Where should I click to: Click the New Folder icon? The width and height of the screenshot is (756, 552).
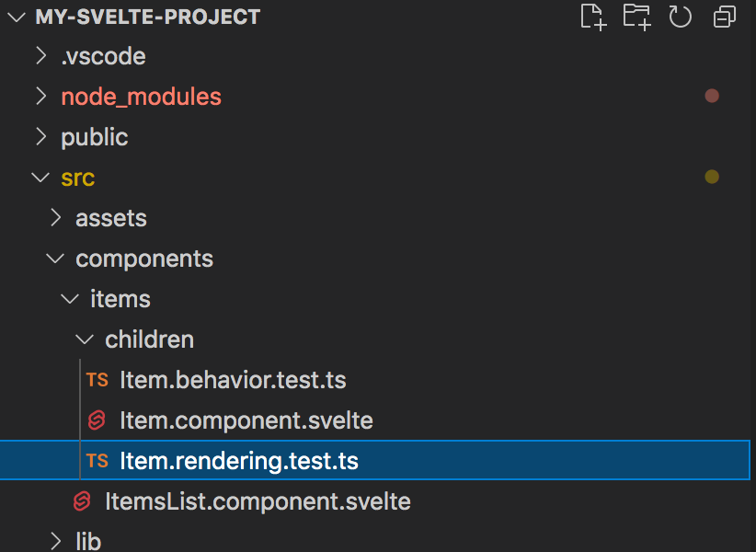click(x=637, y=17)
